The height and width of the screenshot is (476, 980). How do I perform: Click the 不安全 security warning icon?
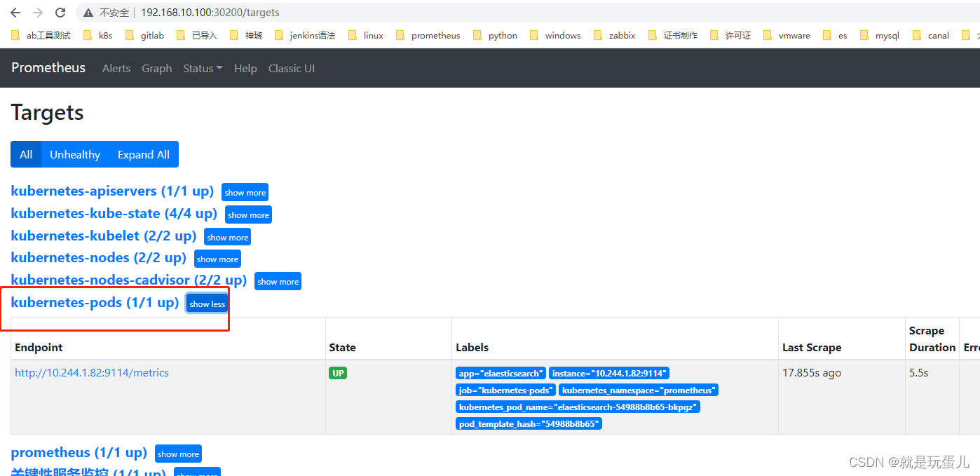pos(87,12)
